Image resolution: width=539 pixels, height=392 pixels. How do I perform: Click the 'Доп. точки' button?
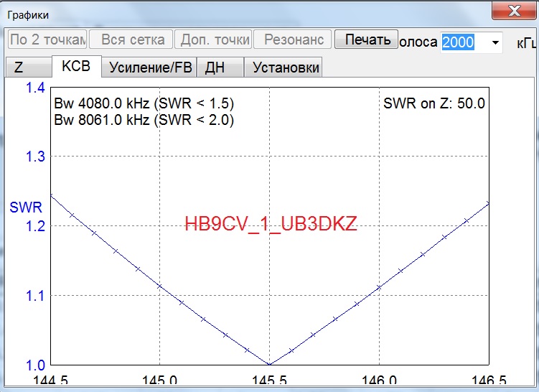(x=215, y=39)
